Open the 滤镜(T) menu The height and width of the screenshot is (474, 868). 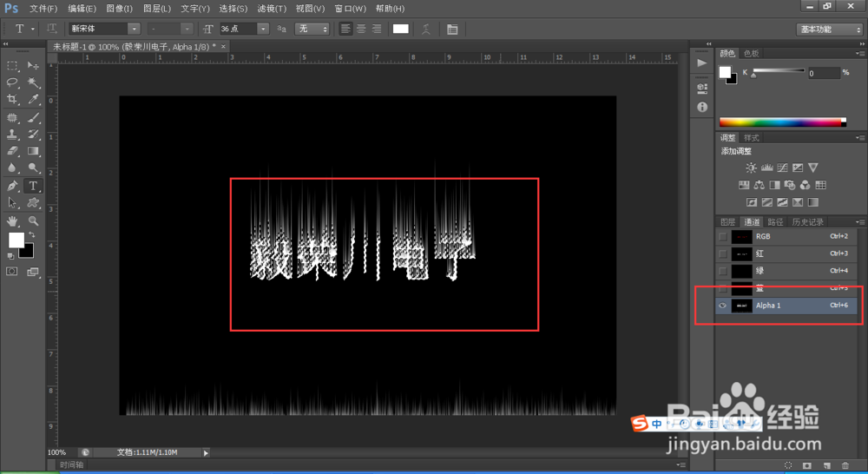coord(271,9)
